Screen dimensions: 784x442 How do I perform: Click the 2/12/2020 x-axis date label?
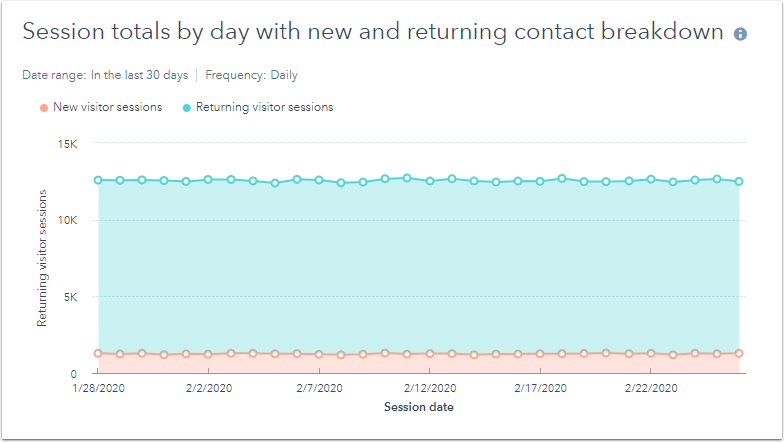430,388
